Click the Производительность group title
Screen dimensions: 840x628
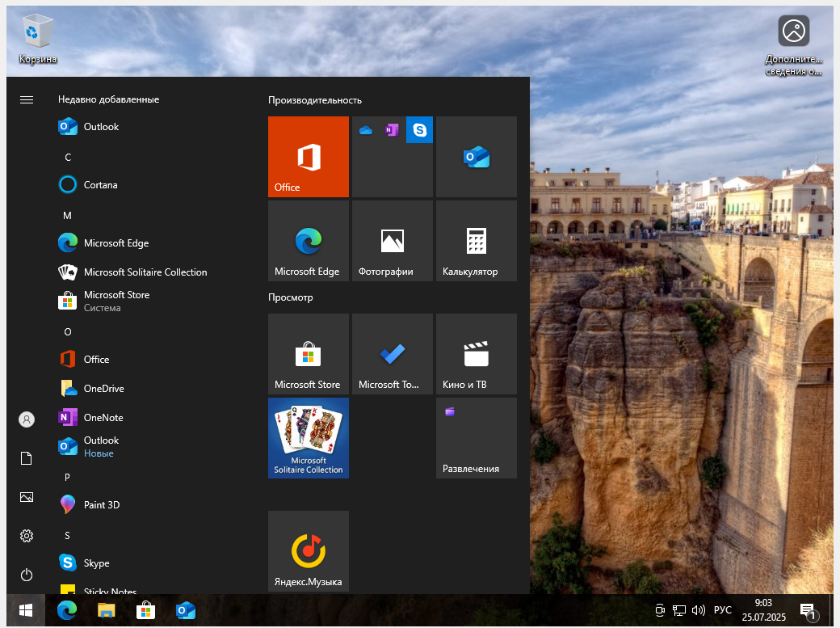tap(315, 100)
